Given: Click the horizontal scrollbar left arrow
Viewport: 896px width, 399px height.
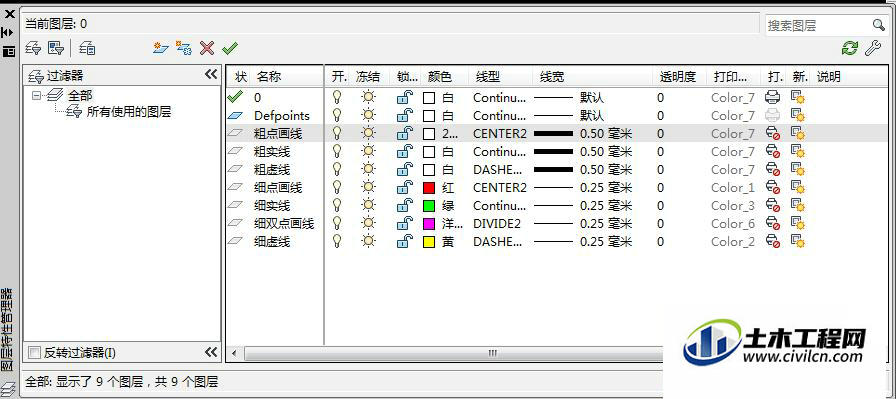Looking at the screenshot, I should 234,354.
